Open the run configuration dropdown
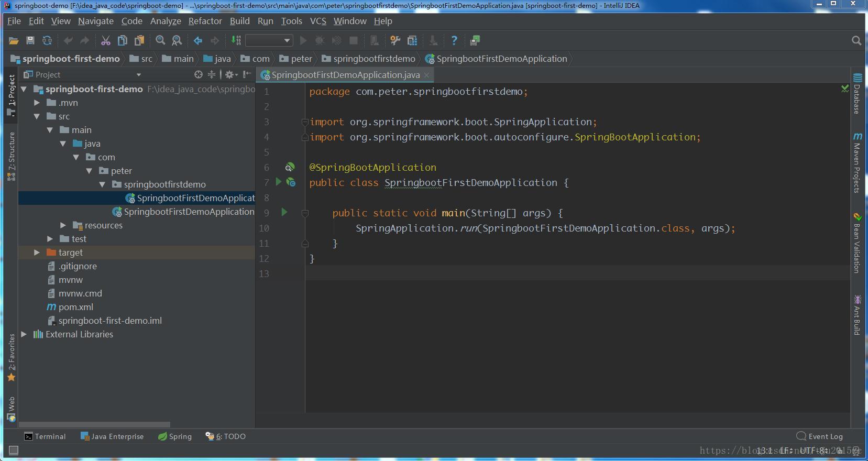Image resolution: width=868 pixels, height=461 pixels. [269, 40]
